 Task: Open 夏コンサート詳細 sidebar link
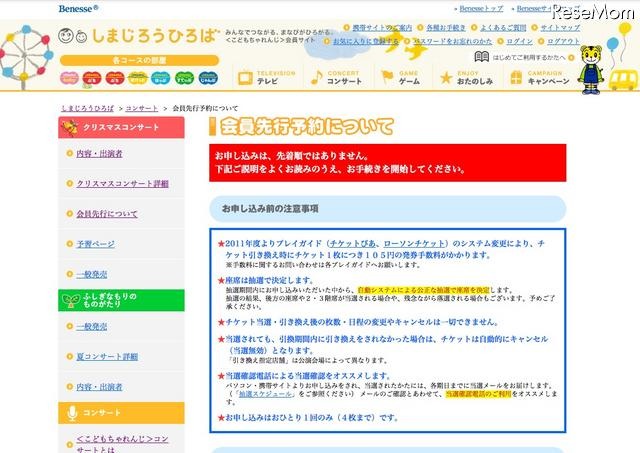pyautogui.click(x=107, y=356)
